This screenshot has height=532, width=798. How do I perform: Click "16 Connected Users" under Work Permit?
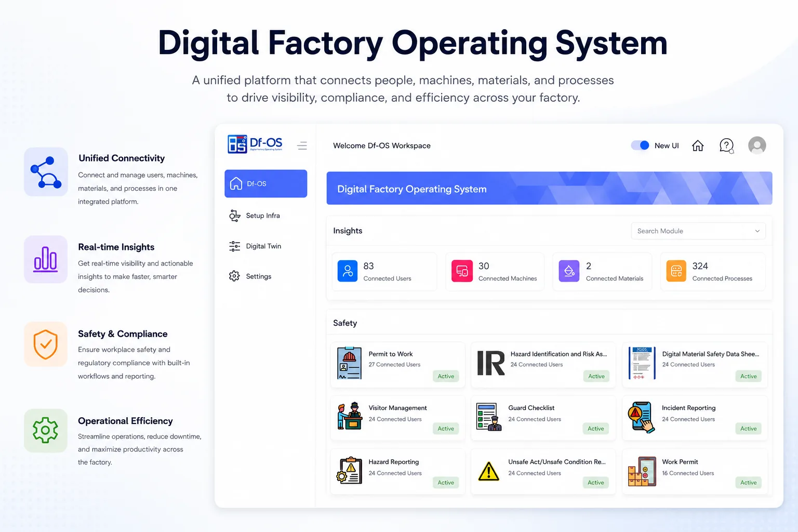(688, 473)
